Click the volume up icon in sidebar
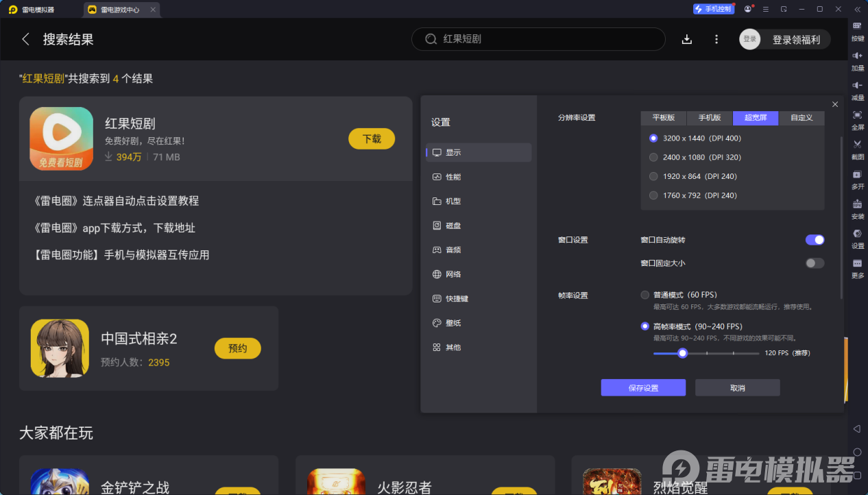Screen dimensions: 868x495 click(856, 58)
